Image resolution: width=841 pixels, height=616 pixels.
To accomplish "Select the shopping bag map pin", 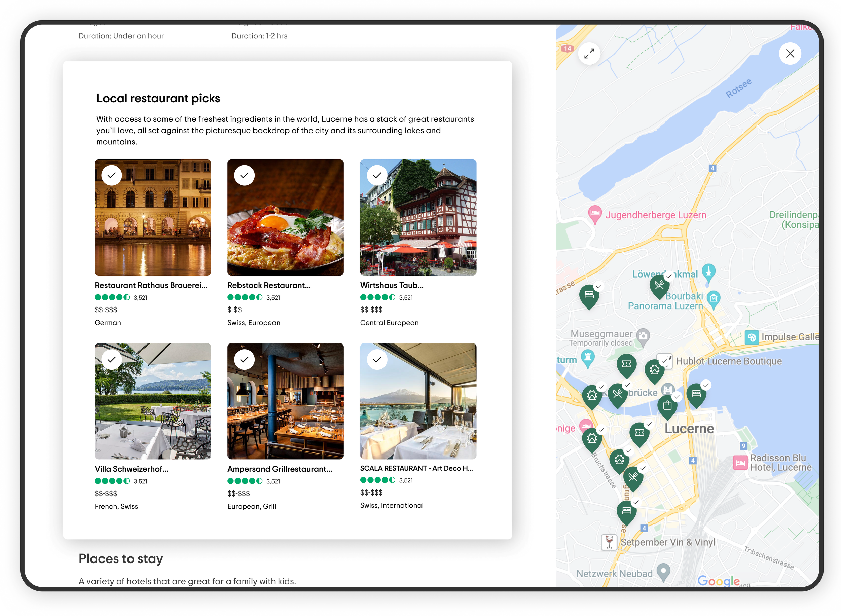I will tap(667, 405).
